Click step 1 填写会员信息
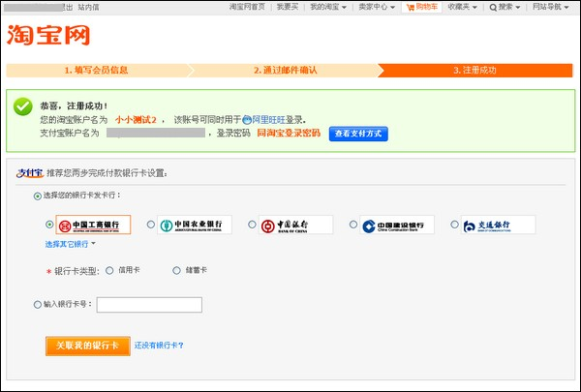This screenshot has height=392, width=581. [96, 70]
